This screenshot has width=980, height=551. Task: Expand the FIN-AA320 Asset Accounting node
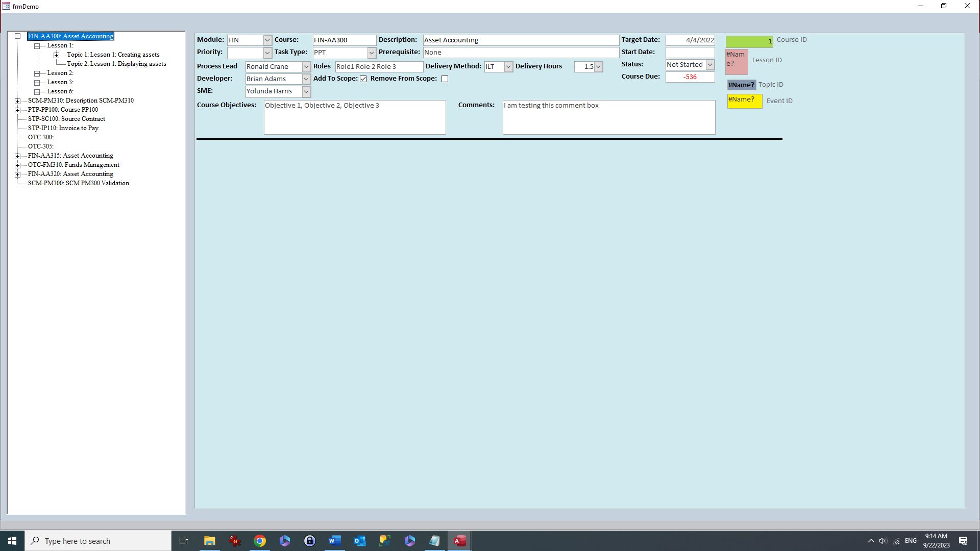(17, 174)
